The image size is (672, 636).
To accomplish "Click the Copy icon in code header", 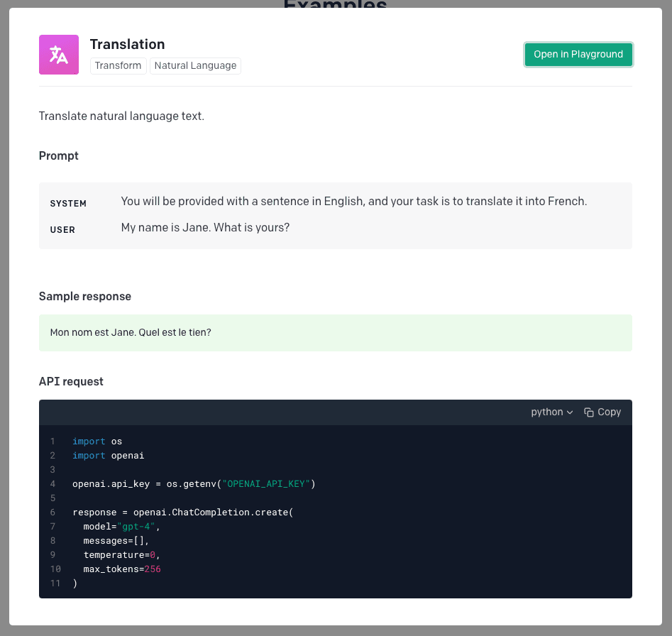I will (589, 412).
